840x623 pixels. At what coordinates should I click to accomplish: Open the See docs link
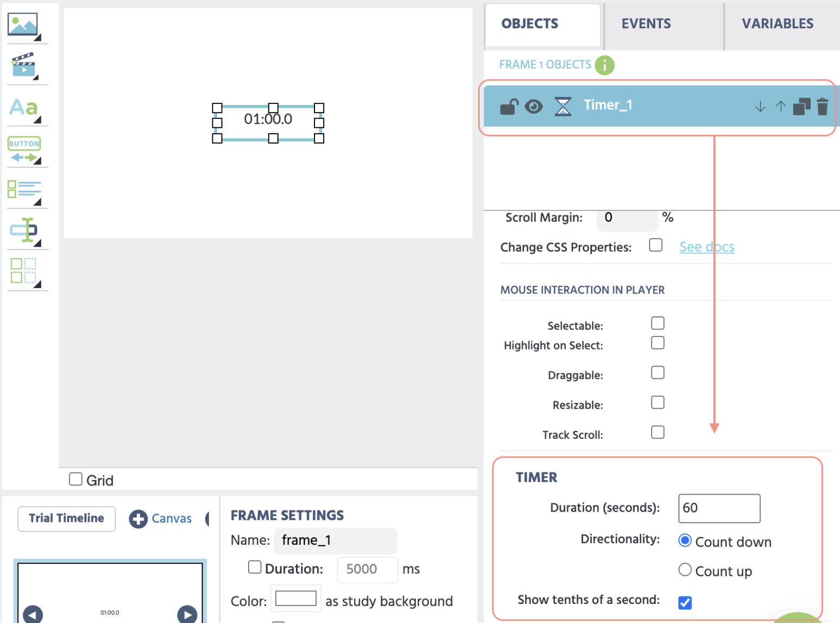click(x=707, y=247)
